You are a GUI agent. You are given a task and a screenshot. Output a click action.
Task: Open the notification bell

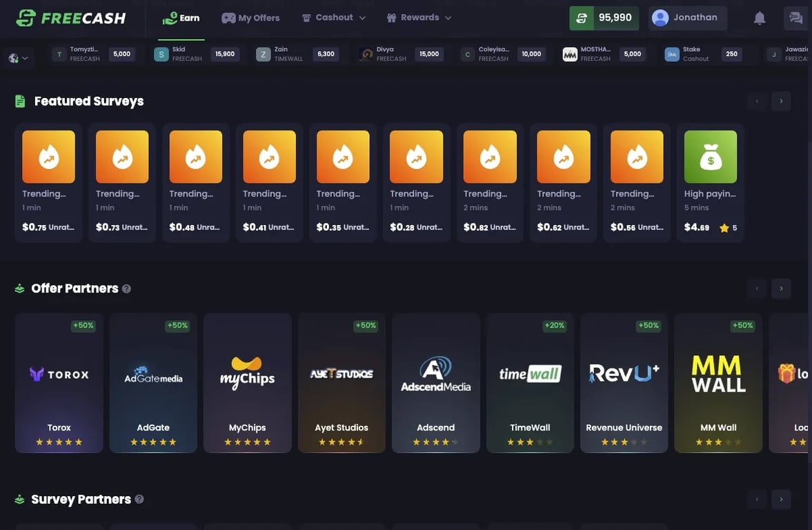pos(760,17)
